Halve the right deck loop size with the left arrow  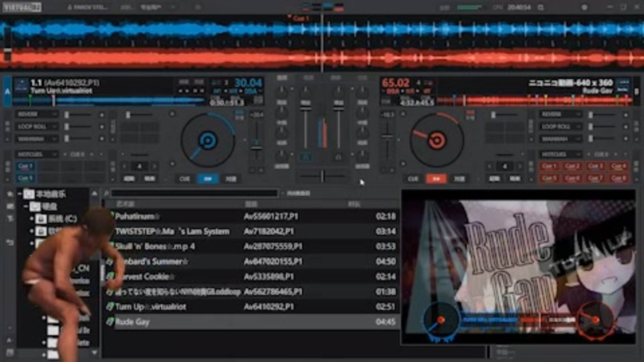pyautogui.click(x=490, y=166)
